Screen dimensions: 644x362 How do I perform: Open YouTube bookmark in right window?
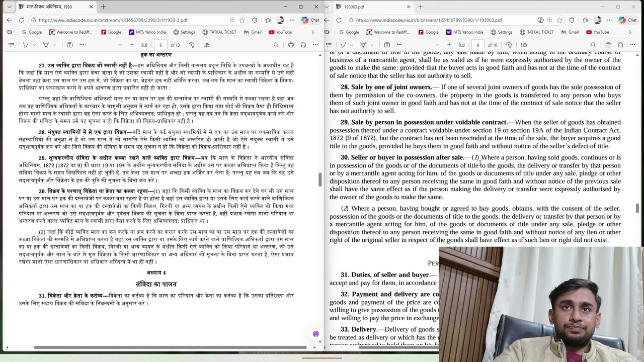(598, 32)
